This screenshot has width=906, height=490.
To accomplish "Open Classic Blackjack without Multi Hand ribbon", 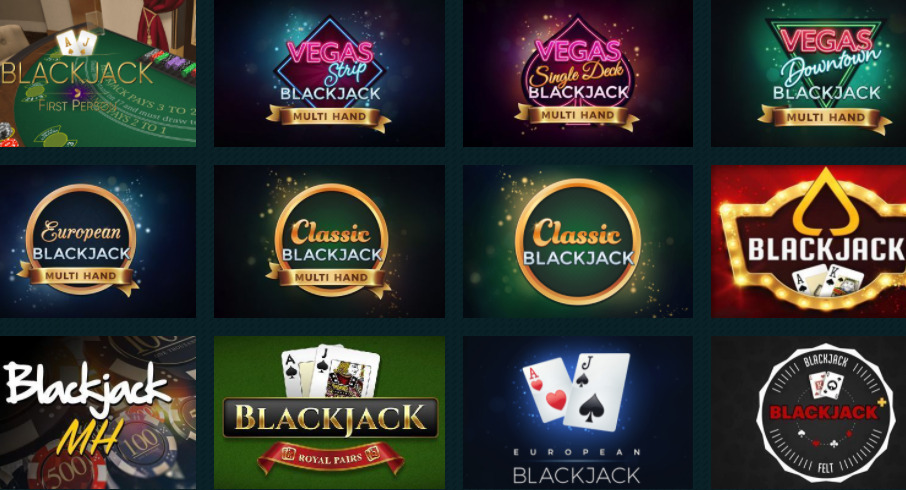I will coord(578,242).
